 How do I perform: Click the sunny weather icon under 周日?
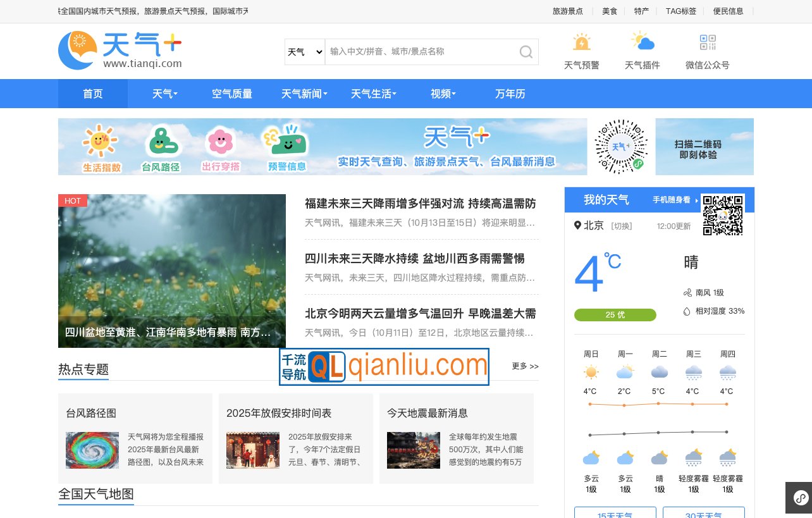click(x=591, y=372)
